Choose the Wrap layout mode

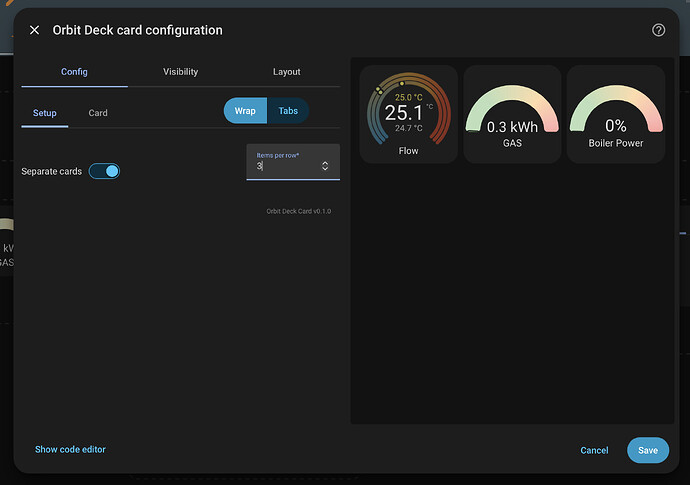point(245,111)
